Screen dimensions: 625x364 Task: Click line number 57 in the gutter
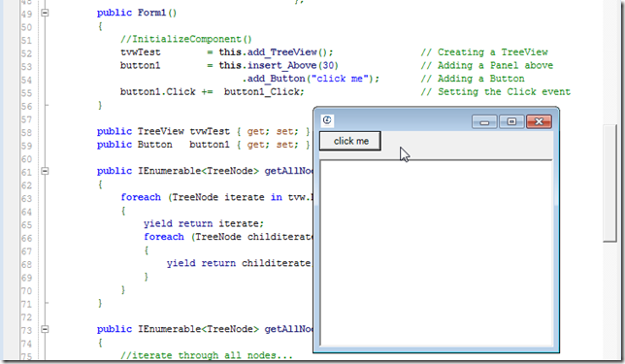[x=27, y=119]
